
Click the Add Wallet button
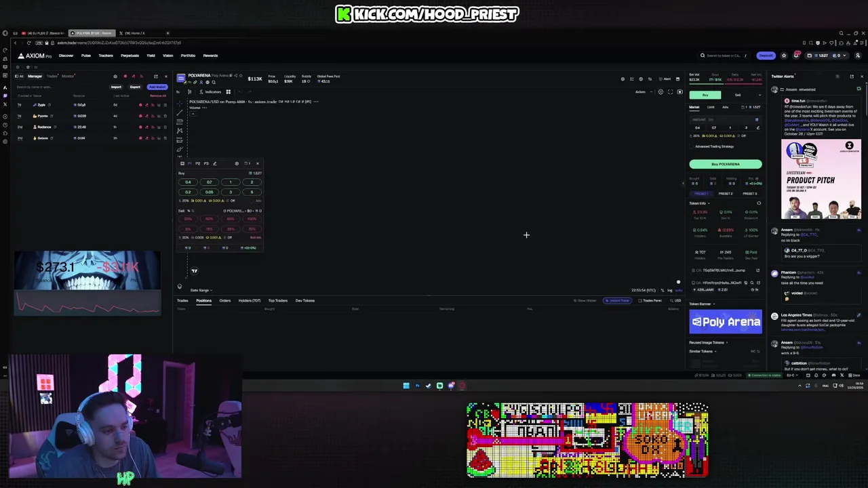157,87
